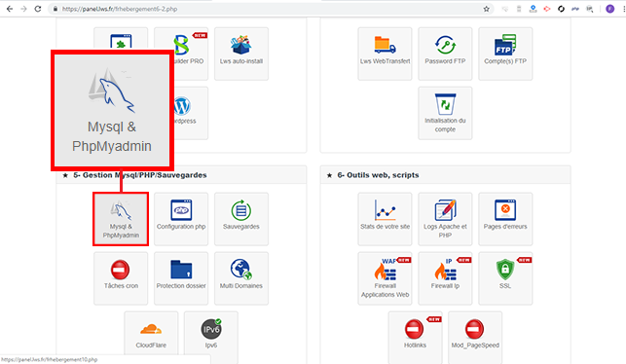Open Logs Apache et PHP tile
This screenshot has height=364, width=626.
(445, 219)
